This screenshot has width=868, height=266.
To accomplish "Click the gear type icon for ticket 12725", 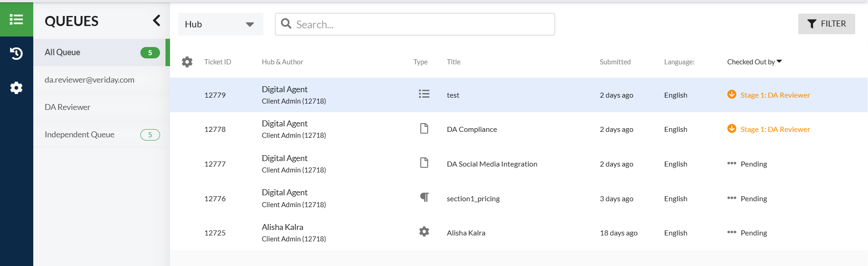I will (424, 232).
